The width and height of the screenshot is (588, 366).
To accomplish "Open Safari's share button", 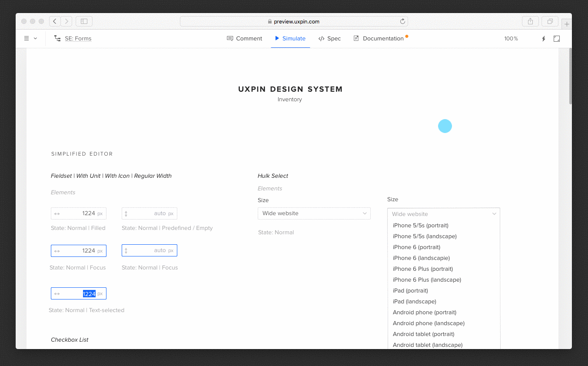I will 530,21.
